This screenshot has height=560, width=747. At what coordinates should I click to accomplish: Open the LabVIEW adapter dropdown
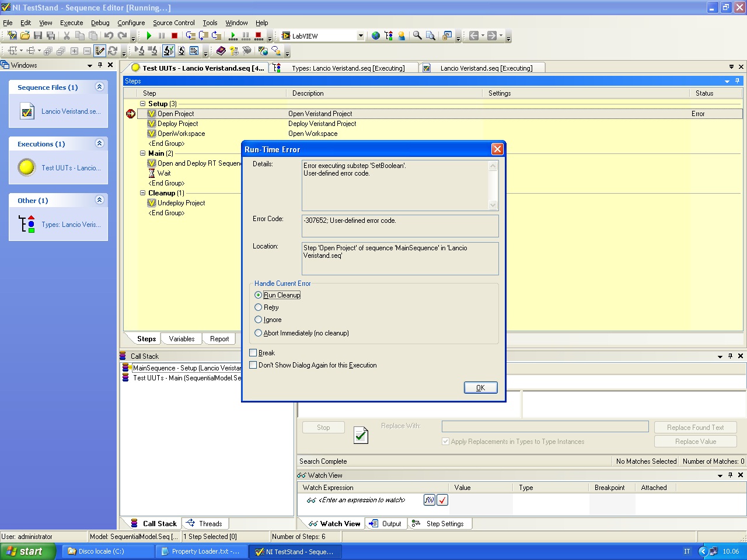point(360,36)
